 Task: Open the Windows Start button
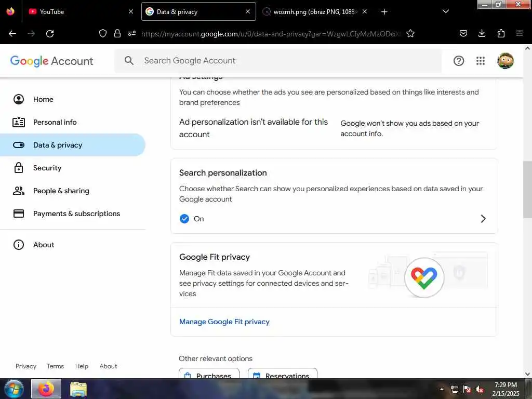(x=14, y=389)
